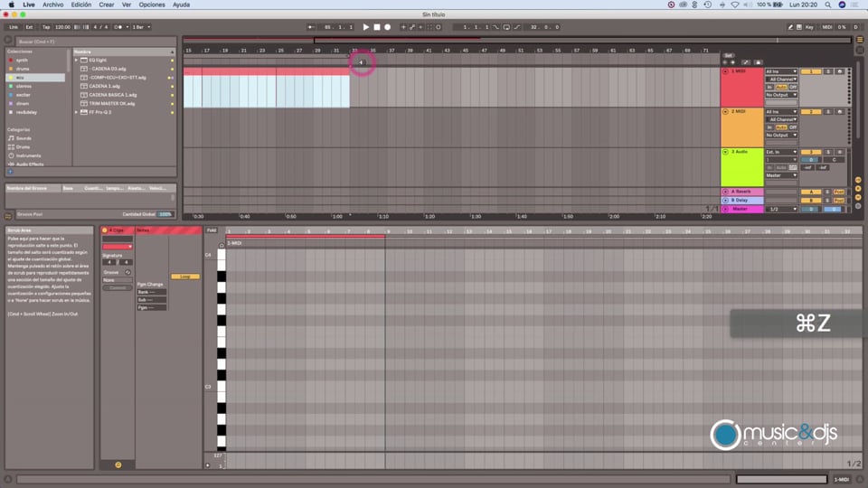Open the 1 Bar quantization dropdown
This screenshot has width=868, height=488.
click(x=141, y=26)
